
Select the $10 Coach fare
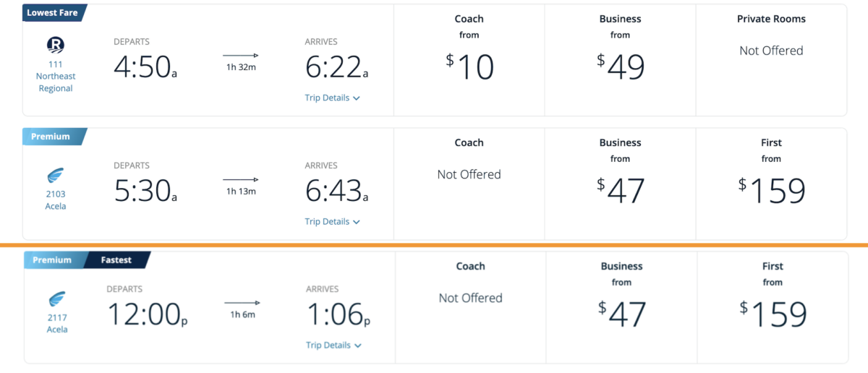[469, 67]
